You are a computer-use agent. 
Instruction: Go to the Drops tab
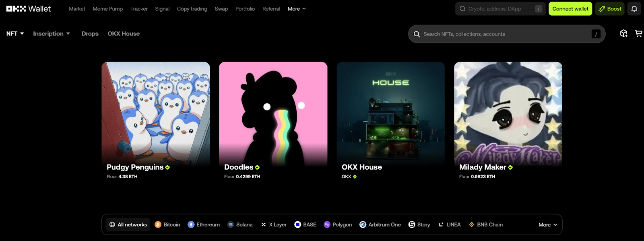click(x=90, y=34)
